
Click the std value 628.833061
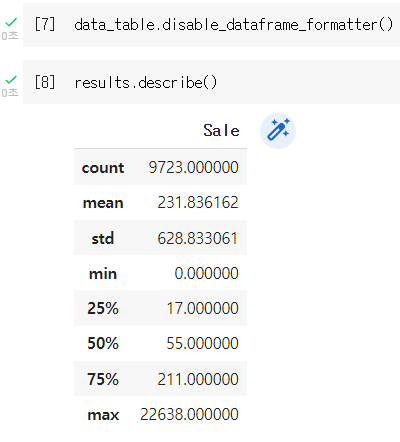pyautogui.click(x=198, y=238)
